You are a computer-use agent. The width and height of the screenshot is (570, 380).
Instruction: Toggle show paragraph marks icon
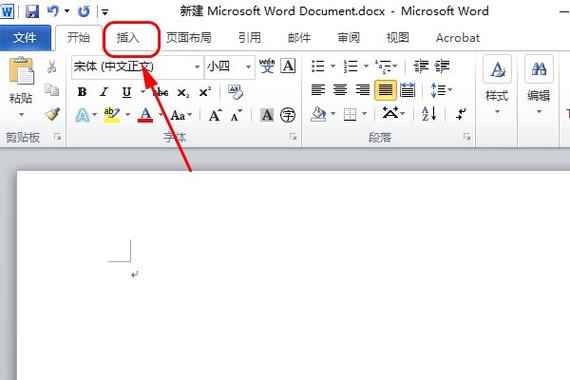[461, 114]
